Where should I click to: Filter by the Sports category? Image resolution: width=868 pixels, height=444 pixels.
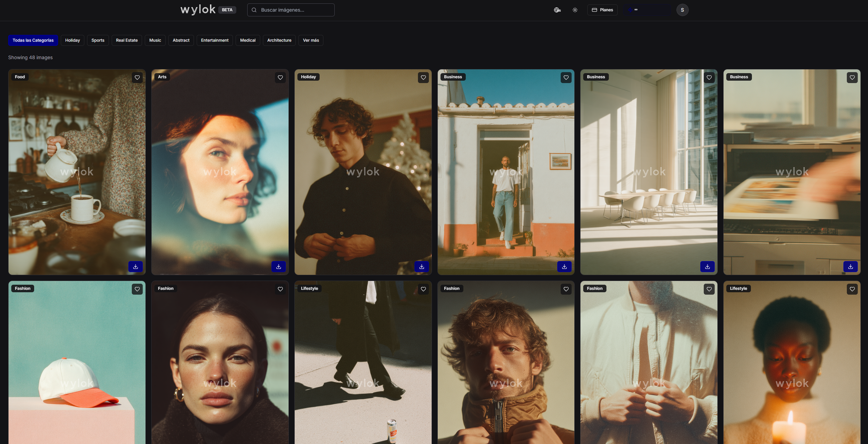98,40
